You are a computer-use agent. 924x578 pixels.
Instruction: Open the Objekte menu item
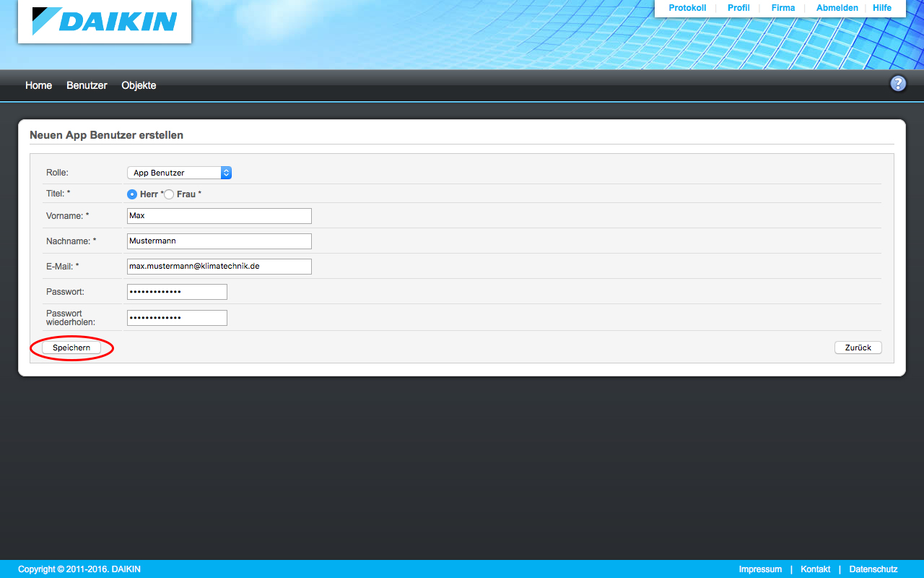(139, 85)
